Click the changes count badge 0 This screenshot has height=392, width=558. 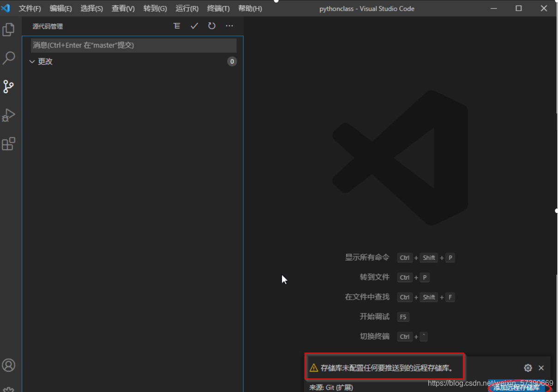(232, 61)
